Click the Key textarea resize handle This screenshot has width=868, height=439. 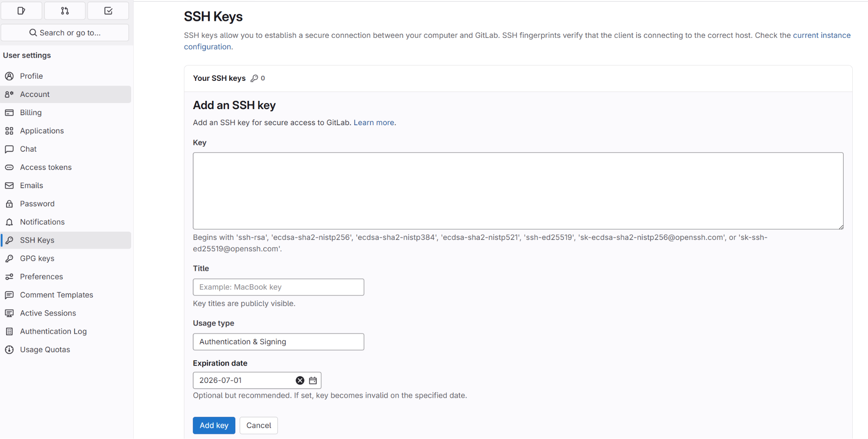tap(841, 226)
